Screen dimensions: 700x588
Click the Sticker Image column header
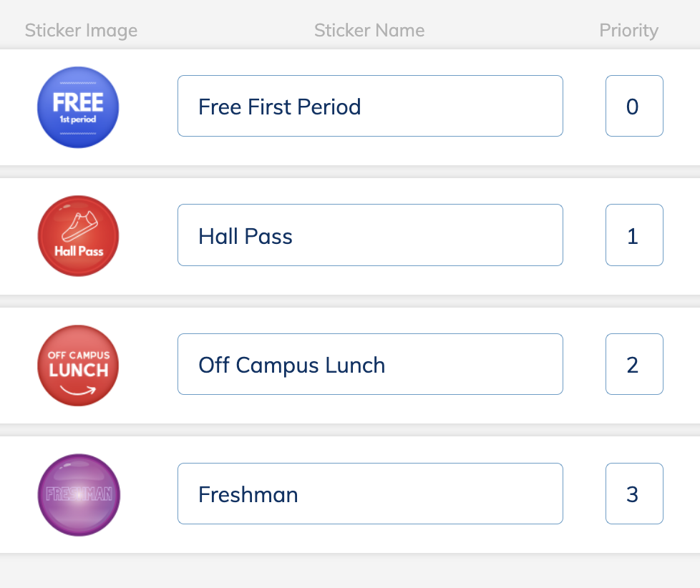pos(82,30)
